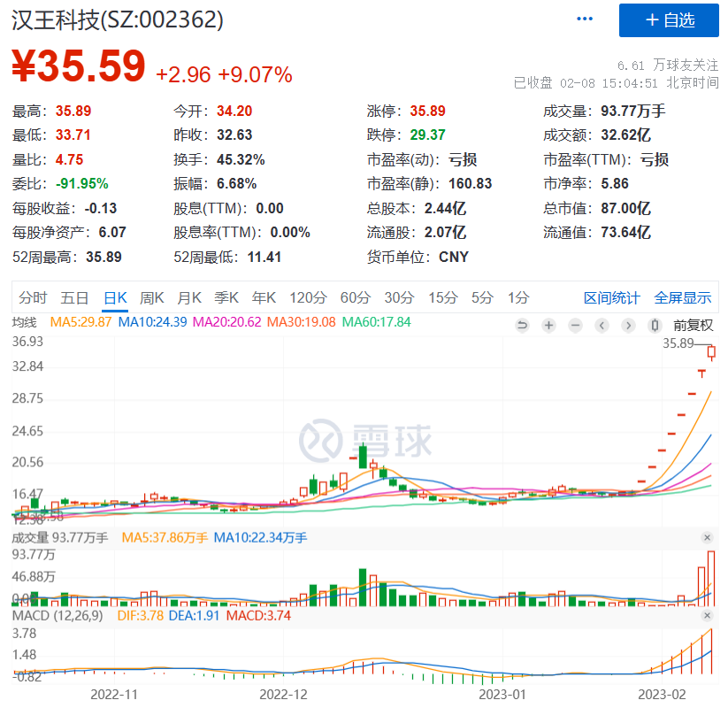Select the 月K tab
This screenshot has height=708, width=728.
coord(189,297)
